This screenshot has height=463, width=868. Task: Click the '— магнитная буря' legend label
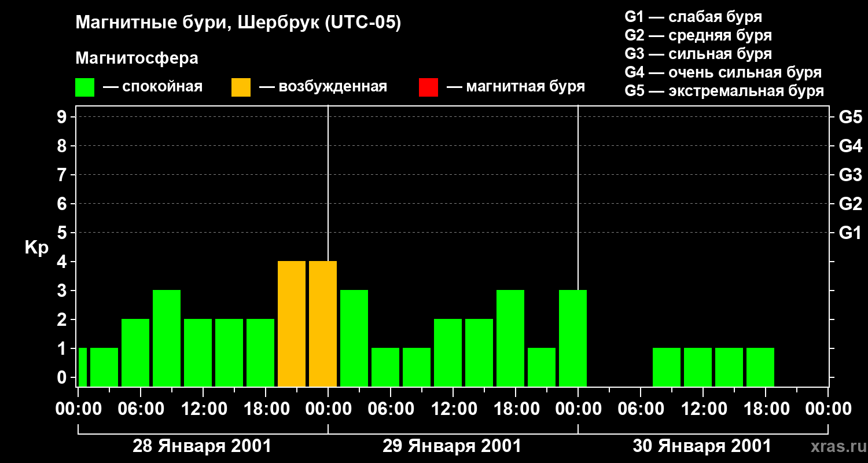pyautogui.click(x=516, y=87)
